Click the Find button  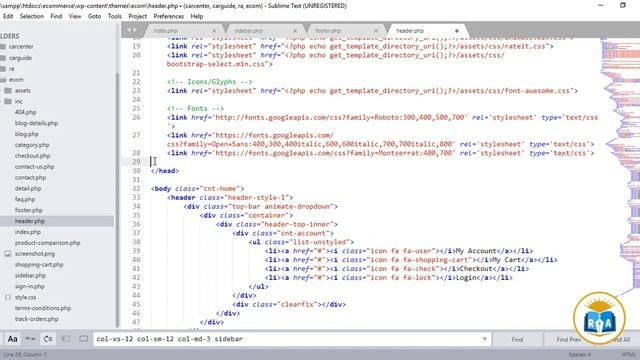[517, 339]
